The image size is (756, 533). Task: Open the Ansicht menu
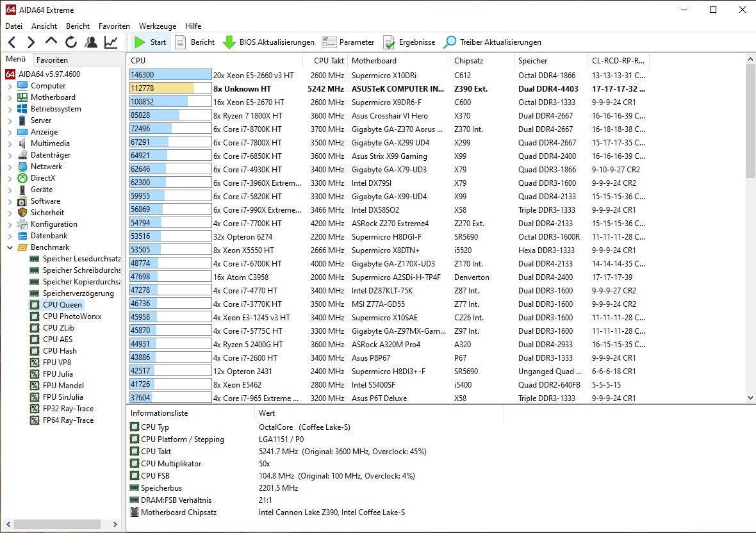point(44,26)
